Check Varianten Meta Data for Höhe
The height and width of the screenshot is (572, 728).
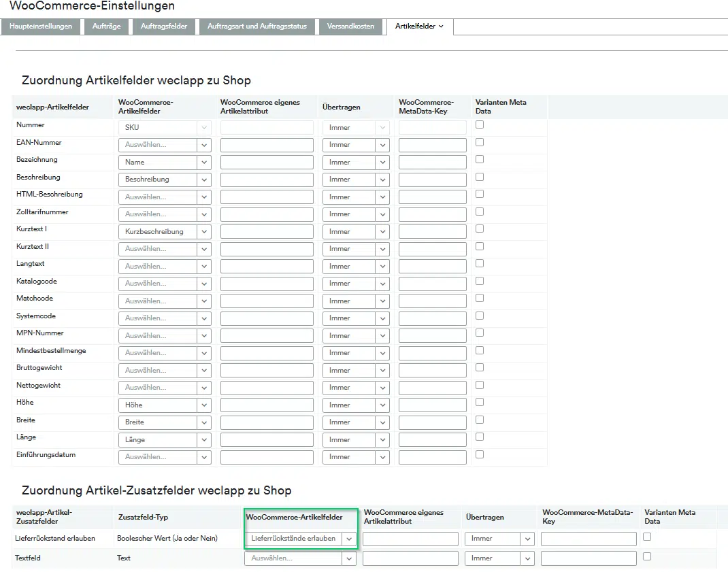[480, 402]
